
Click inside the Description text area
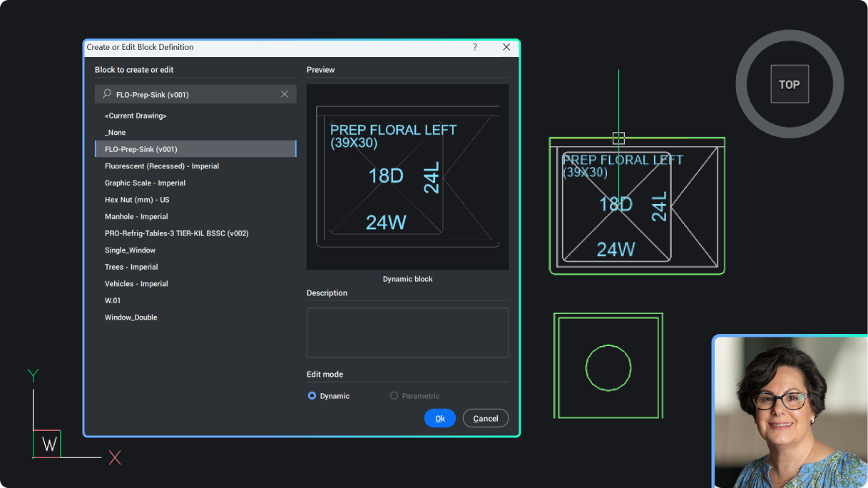point(407,332)
